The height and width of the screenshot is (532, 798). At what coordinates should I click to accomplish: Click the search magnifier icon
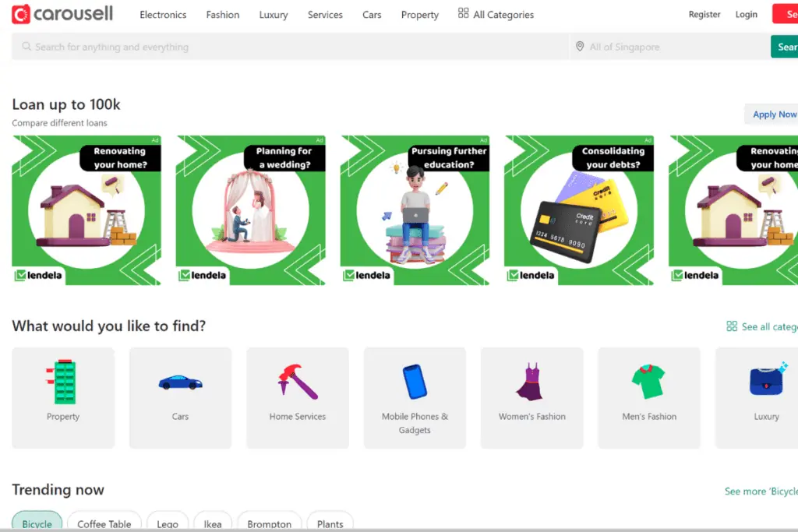tap(26, 46)
